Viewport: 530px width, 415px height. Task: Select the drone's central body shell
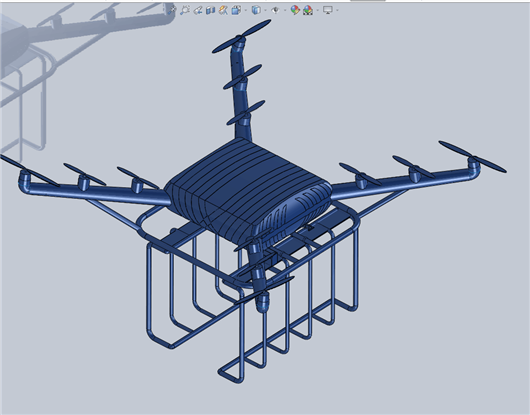tap(247, 189)
